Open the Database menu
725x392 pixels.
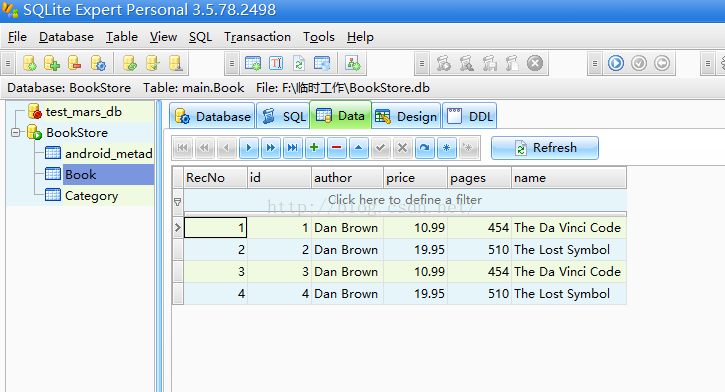tap(66, 37)
